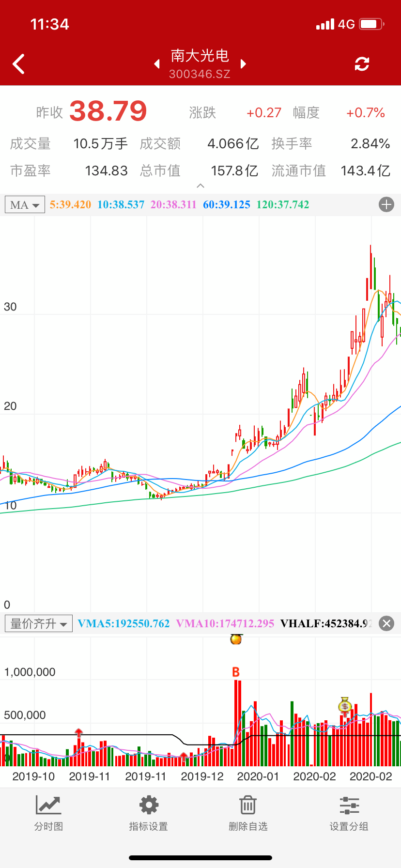401x868 pixels.
Task: Collapse quote details with the chevron
Action: pos(200,186)
